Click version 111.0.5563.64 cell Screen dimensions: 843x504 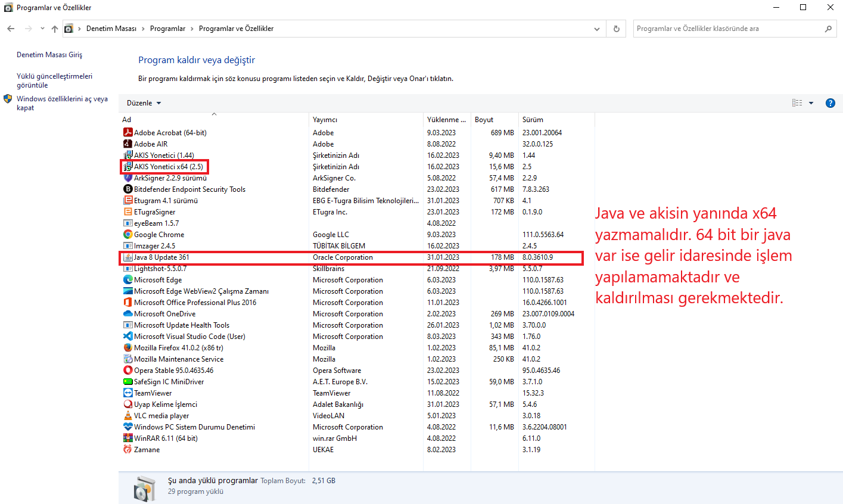point(543,234)
